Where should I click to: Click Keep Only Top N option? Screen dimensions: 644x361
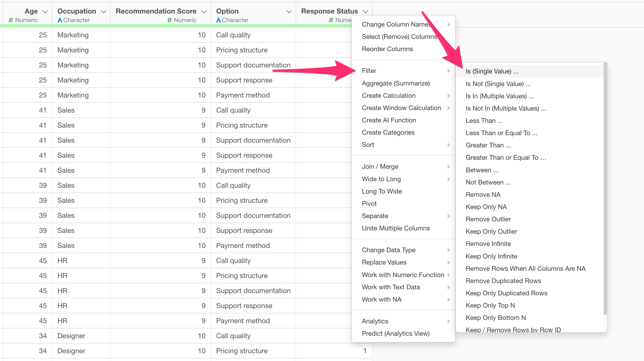490,305
